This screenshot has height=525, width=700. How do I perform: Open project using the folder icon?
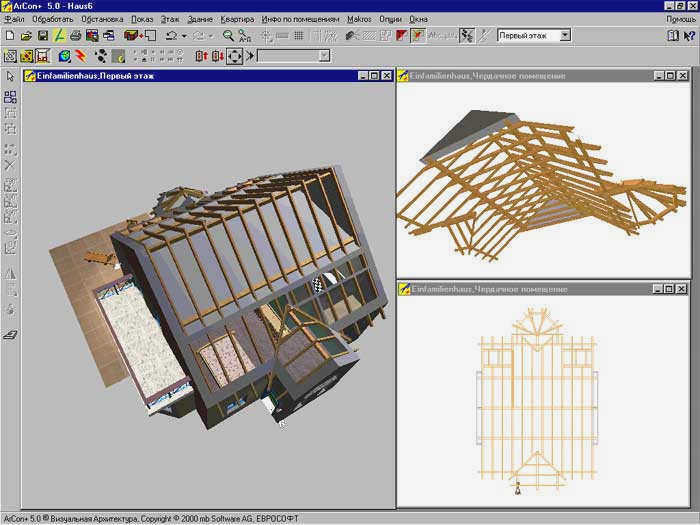(x=26, y=35)
